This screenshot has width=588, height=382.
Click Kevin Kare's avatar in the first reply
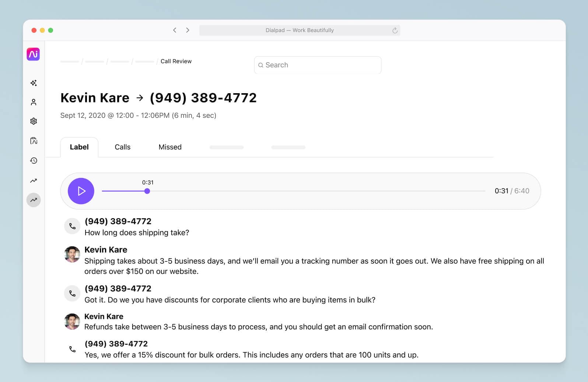coord(72,255)
